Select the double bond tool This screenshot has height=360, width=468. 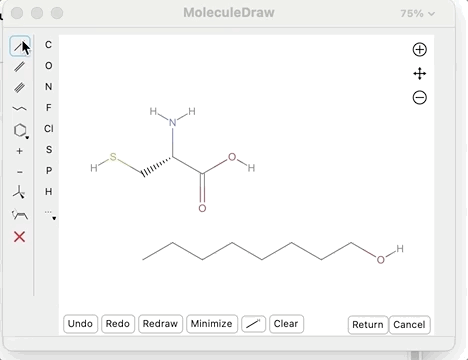click(20, 67)
